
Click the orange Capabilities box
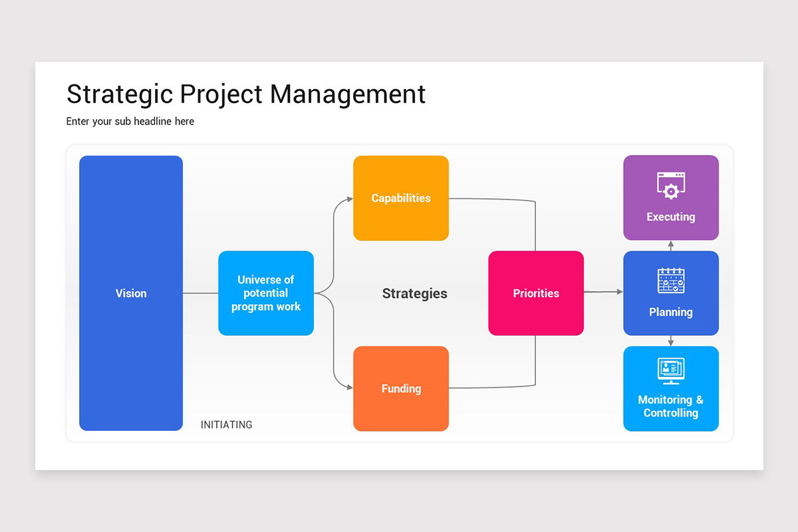pyautogui.click(x=401, y=198)
